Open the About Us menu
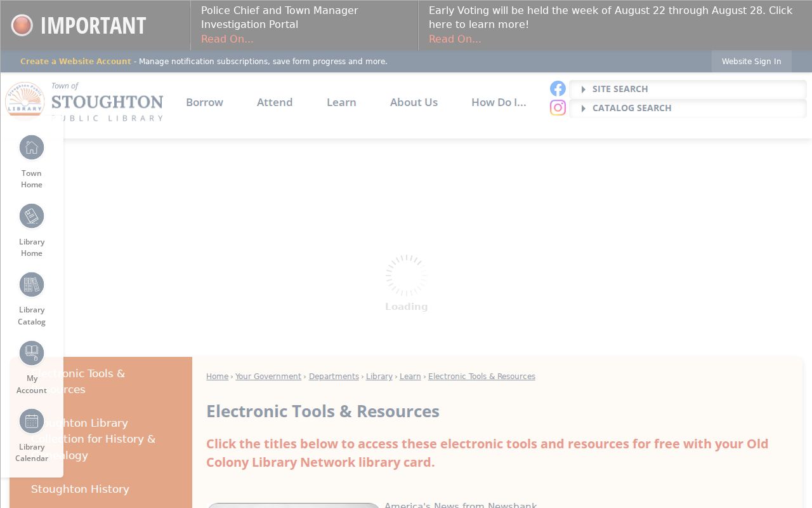Screen dimensions: 812x508 pyautogui.click(x=414, y=102)
